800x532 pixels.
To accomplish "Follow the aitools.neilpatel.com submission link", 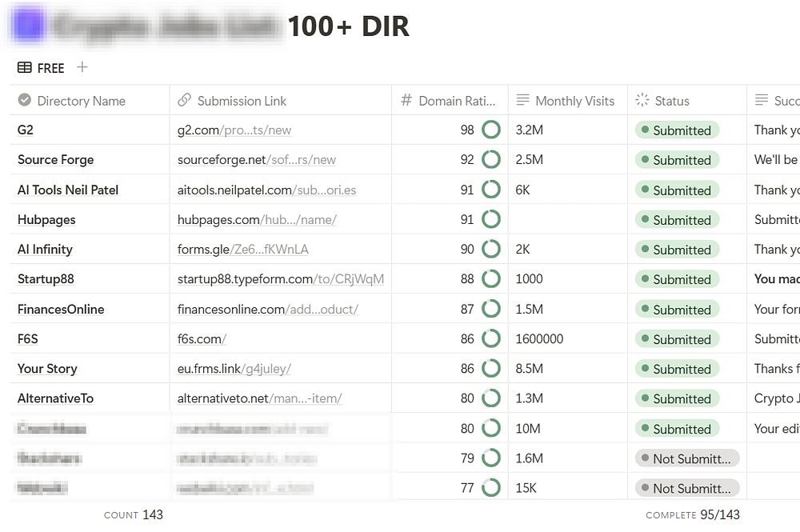I will tap(267, 190).
